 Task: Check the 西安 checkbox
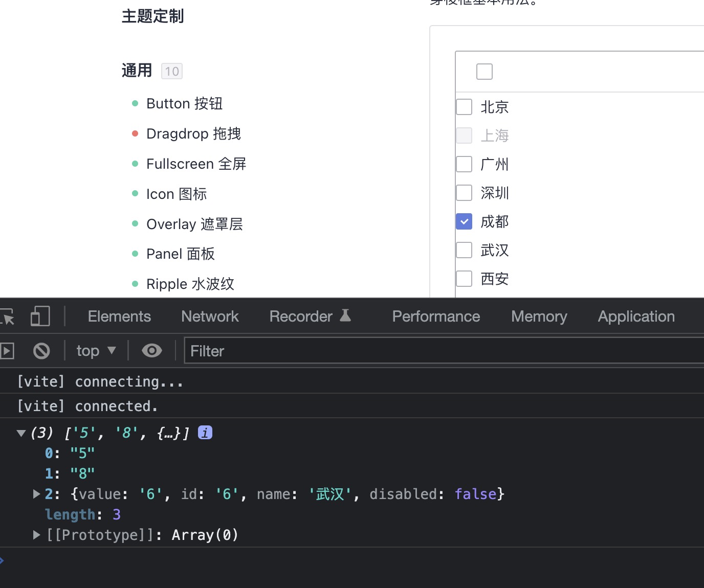click(x=464, y=279)
